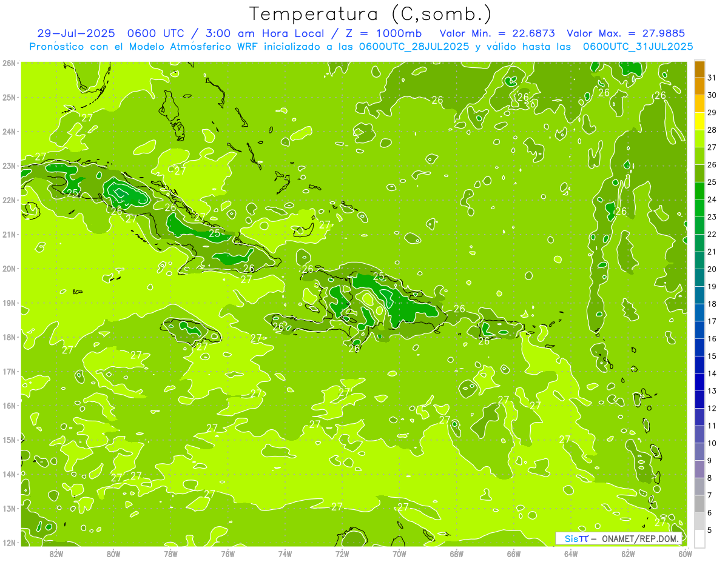Click the '31' label on the color scale
Image resolution: width=728 pixels, height=562 pixels.
[x=712, y=78]
